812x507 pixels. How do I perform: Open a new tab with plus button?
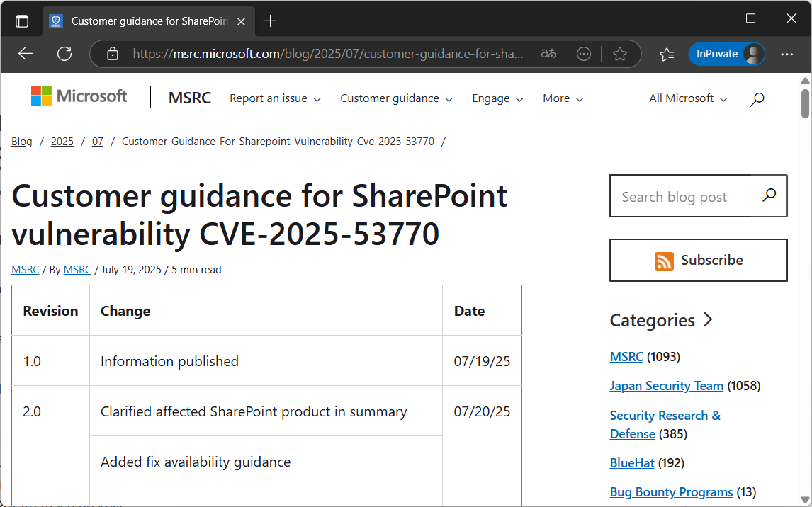tap(271, 21)
